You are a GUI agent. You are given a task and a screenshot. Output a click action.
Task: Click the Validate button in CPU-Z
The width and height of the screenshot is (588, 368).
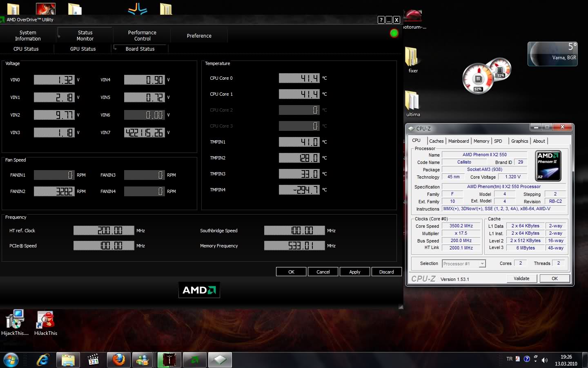pyautogui.click(x=521, y=278)
